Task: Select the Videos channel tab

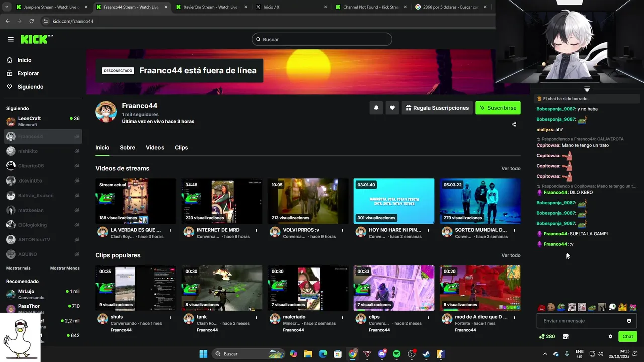Action: pyautogui.click(x=155, y=148)
